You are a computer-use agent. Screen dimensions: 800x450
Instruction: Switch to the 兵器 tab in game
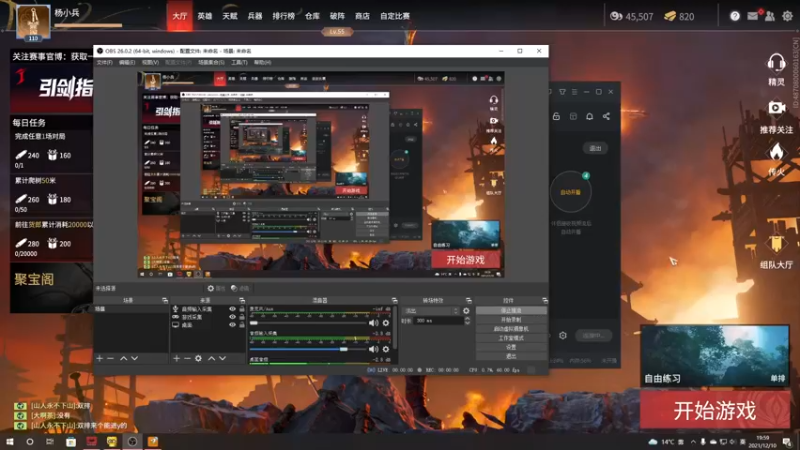pos(255,16)
